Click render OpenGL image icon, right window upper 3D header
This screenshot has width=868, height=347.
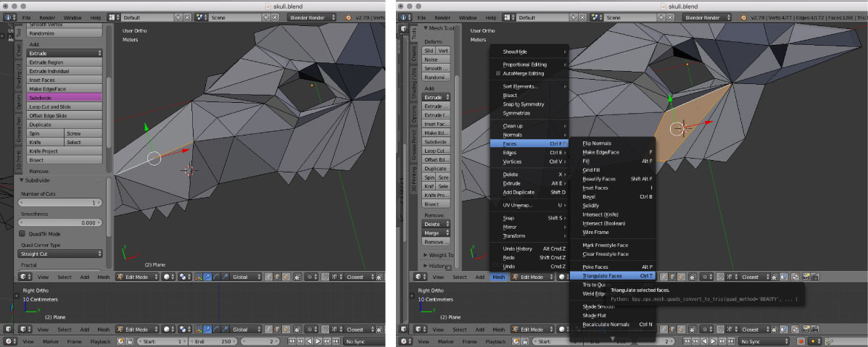click(806, 277)
